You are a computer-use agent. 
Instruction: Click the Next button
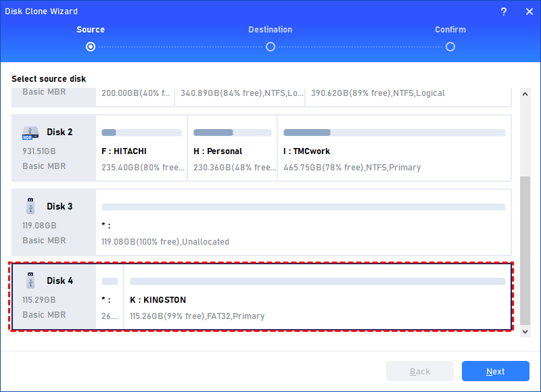(495, 371)
